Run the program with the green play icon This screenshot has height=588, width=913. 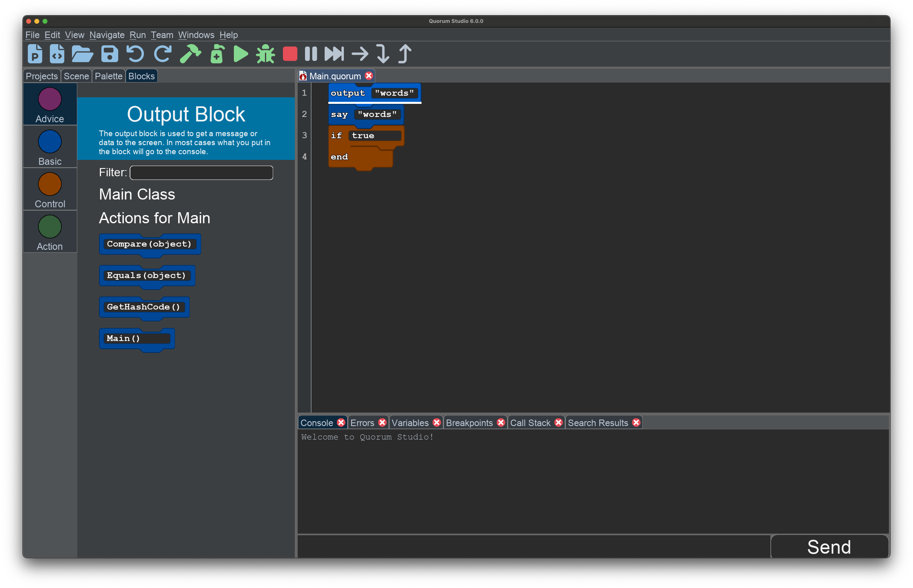click(240, 54)
